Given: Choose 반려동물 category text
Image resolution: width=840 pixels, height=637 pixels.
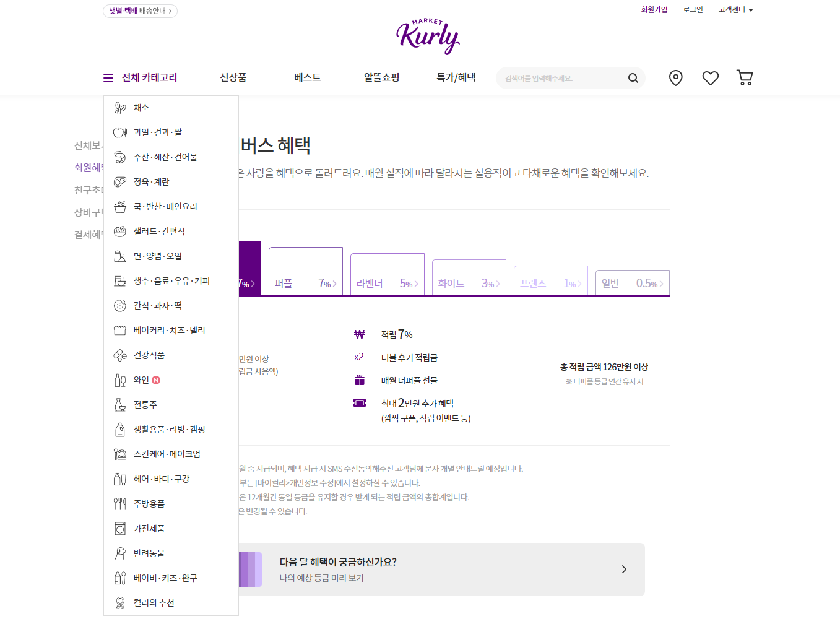Looking at the screenshot, I should coord(149,553).
